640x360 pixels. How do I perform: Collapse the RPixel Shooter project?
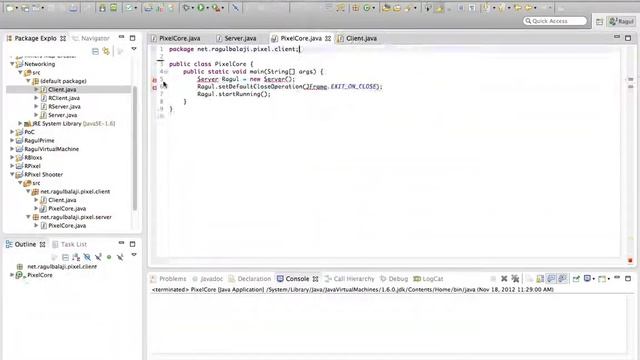[12, 174]
